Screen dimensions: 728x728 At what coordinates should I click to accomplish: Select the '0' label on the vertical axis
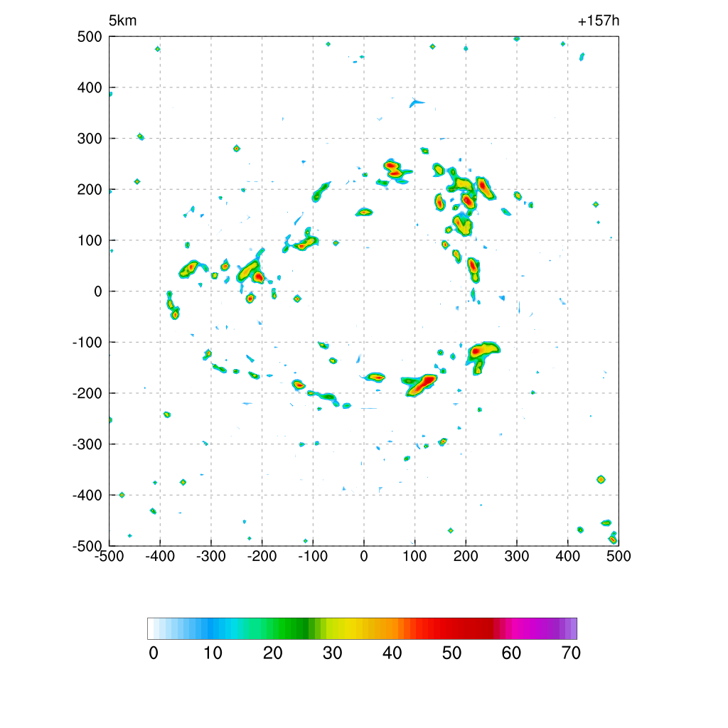coord(98,291)
